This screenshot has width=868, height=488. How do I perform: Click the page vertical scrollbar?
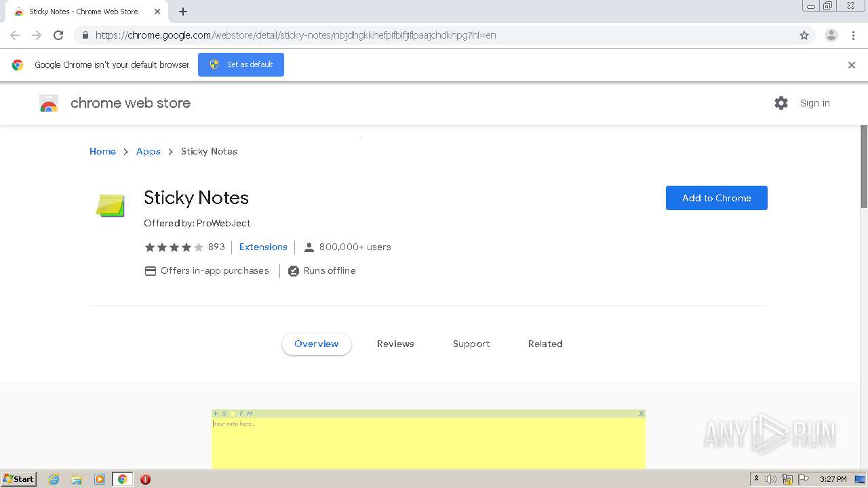tap(864, 166)
